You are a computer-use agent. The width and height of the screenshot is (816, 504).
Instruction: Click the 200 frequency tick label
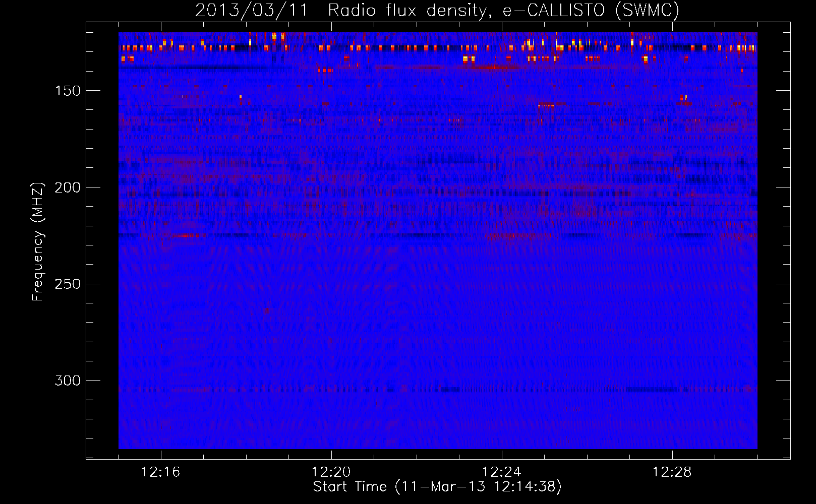tap(68, 187)
